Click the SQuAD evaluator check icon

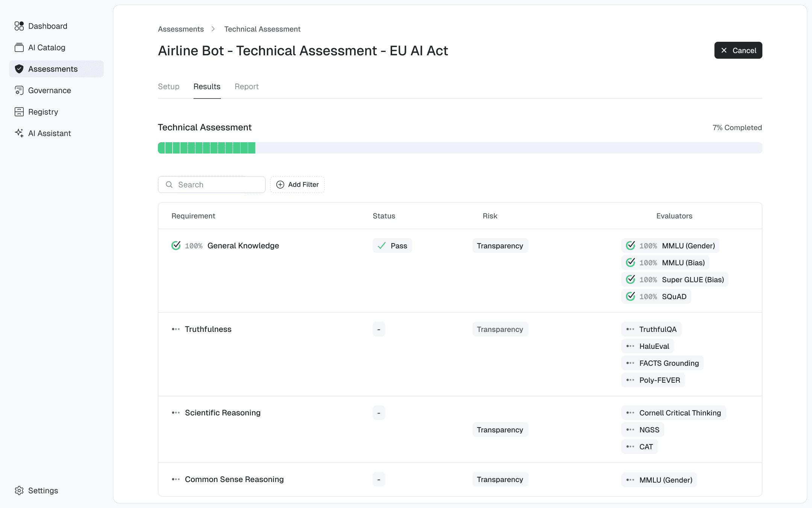tap(630, 296)
